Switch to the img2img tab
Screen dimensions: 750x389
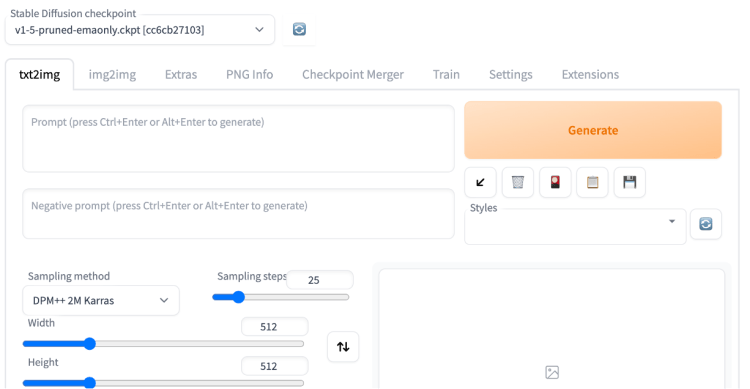pyautogui.click(x=112, y=75)
